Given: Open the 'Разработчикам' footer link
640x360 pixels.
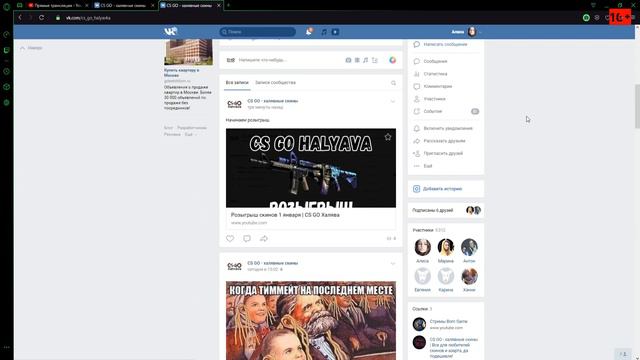Looking at the screenshot, I should coord(192,128).
